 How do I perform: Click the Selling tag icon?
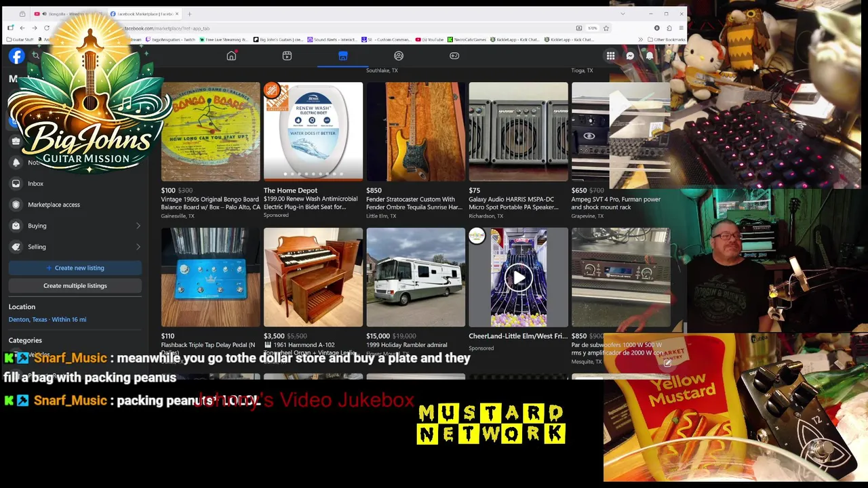16,247
